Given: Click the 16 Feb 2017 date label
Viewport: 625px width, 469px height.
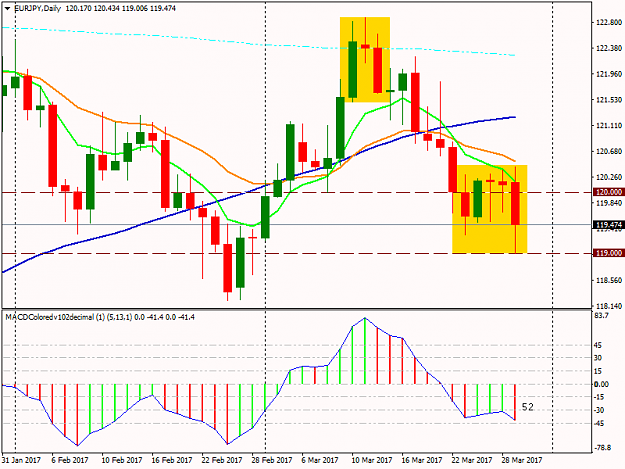Looking at the screenshot, I should tap(172, 460).
